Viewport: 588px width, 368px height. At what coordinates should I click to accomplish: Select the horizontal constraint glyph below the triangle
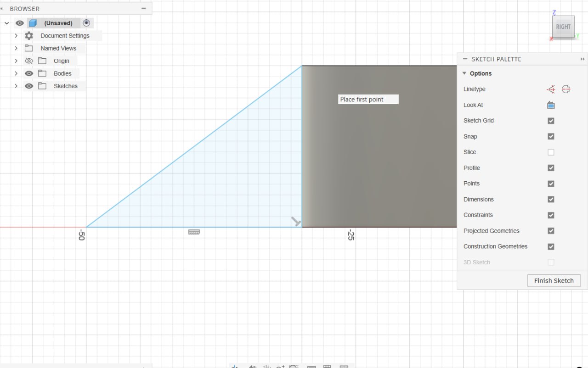point(194,232)
